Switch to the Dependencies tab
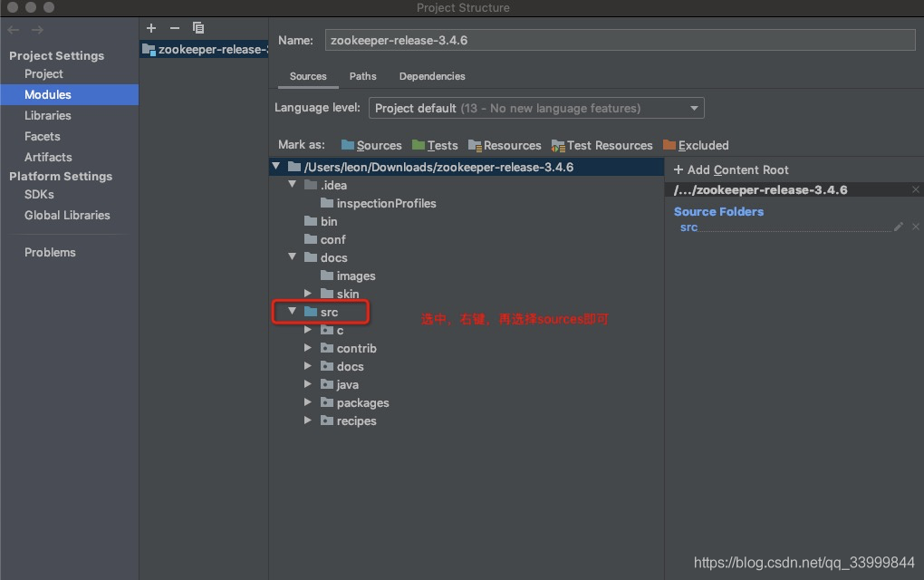 (431, 76)
